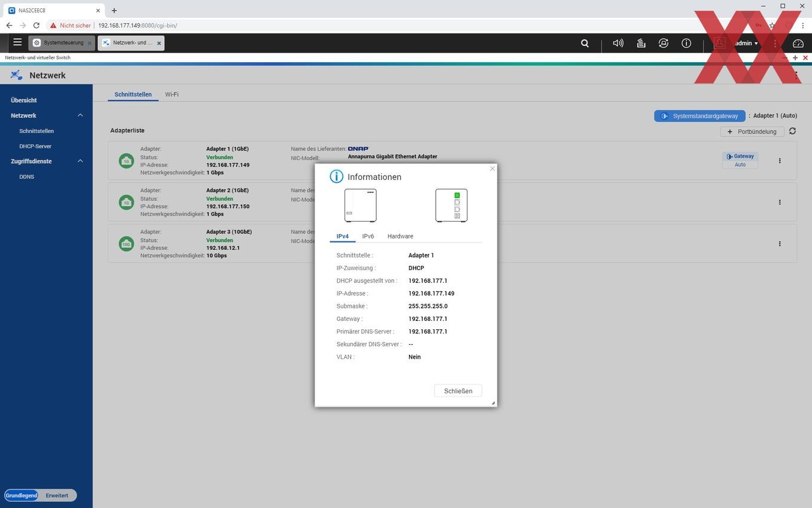Image resolution: width=812 pixels, height=508 pixels.
Task: Collapse the Zugriffsdienste sidebar section
Action: click(x=80, y=161)
